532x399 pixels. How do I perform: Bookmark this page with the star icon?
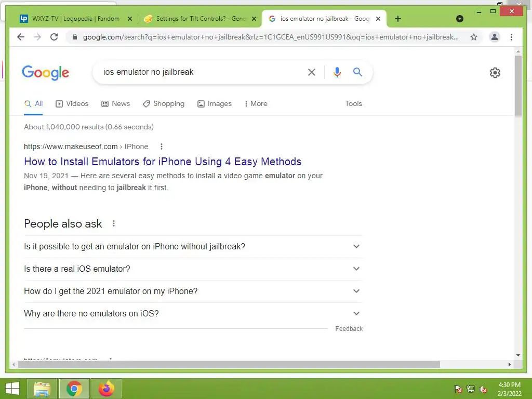pos(474,37)
